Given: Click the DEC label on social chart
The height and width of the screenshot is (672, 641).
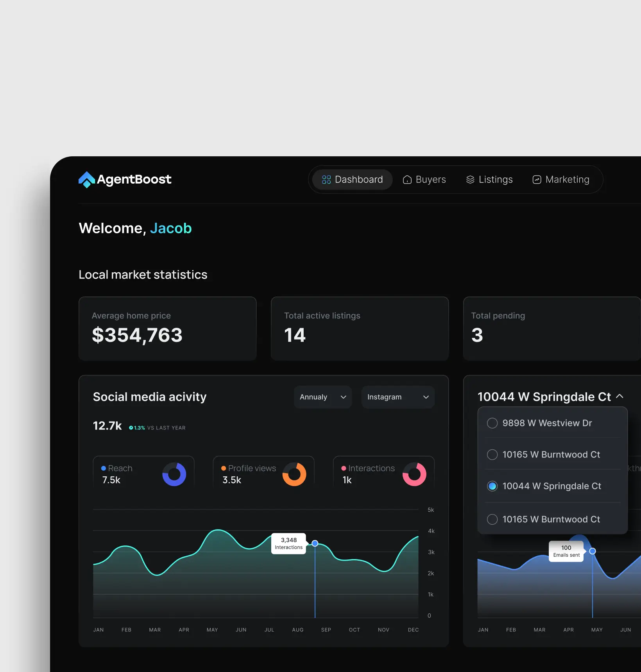Looking at the screenshot, I should click(413, 630).
